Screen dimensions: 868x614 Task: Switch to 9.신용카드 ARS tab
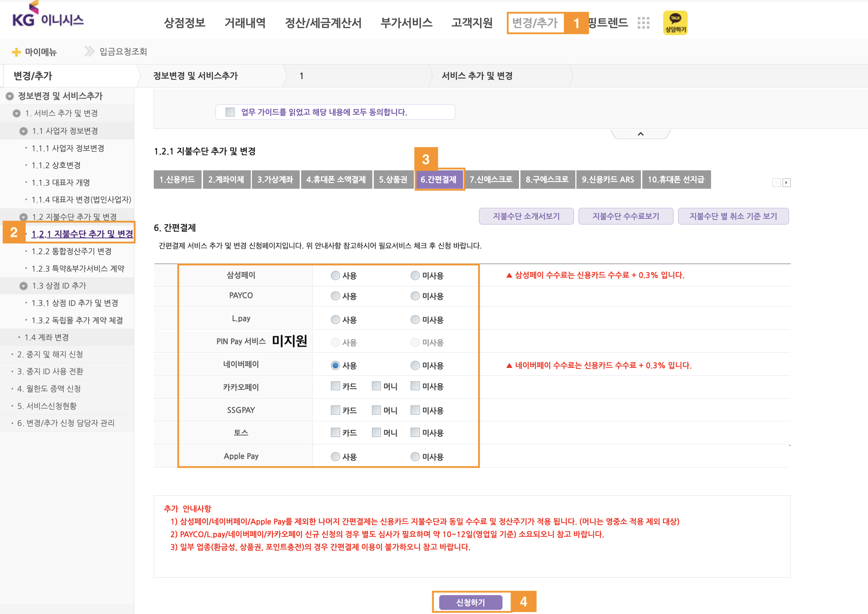pyautogui.click(x=608, y=180)
